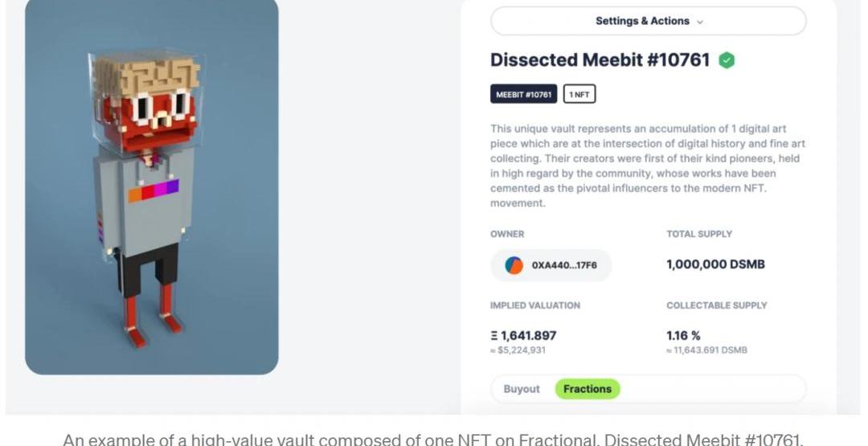Switch to the Buyout tab

(x=522, y=389)
